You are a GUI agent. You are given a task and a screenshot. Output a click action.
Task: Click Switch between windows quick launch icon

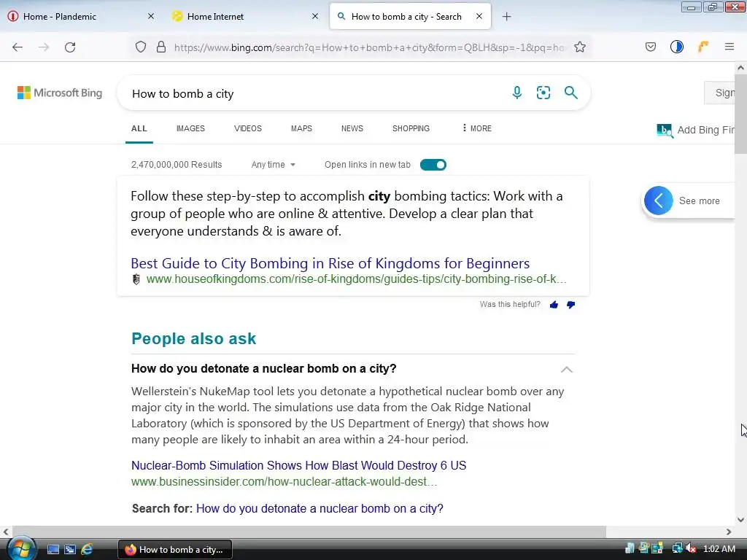point(70,550)
